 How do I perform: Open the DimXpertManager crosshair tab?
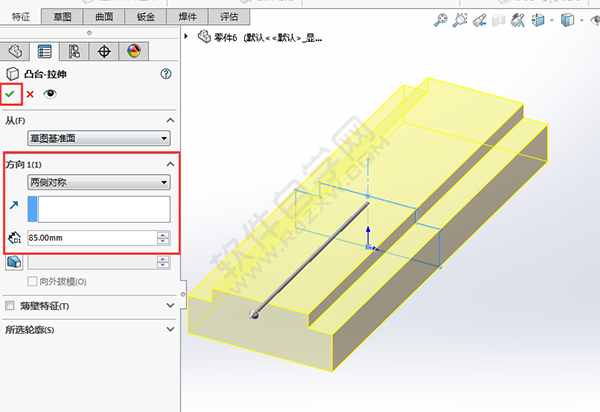point(104,51)
